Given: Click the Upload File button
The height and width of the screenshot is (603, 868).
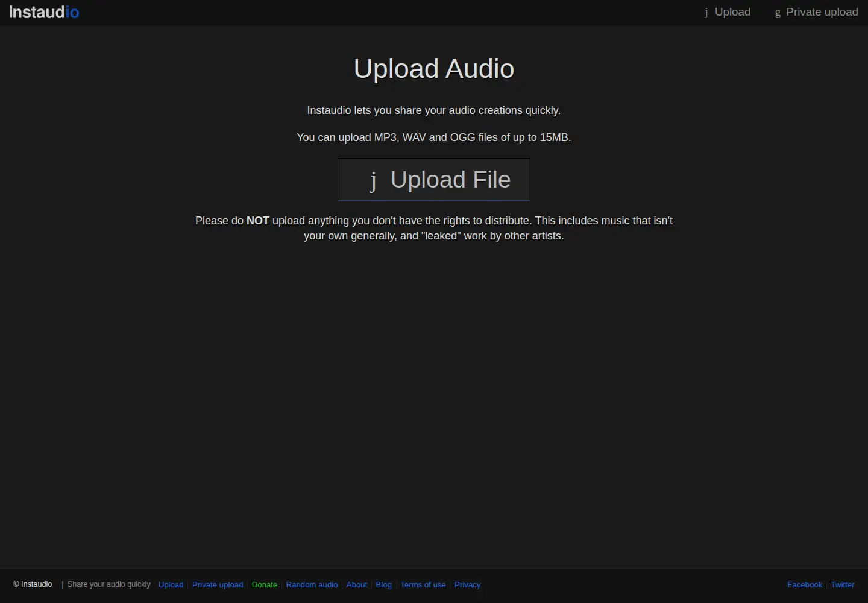Looking at the screenshot, I should pyautogui.click(x=434, y=180).
